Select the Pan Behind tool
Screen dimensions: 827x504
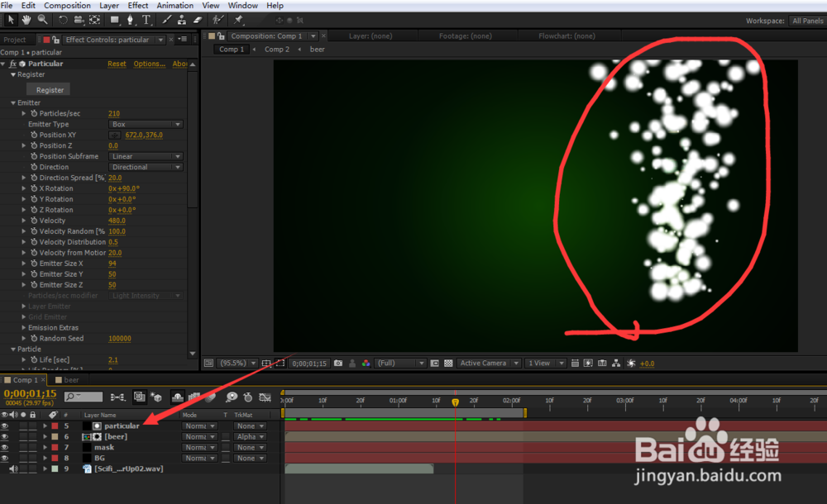[x=94, y=20]
